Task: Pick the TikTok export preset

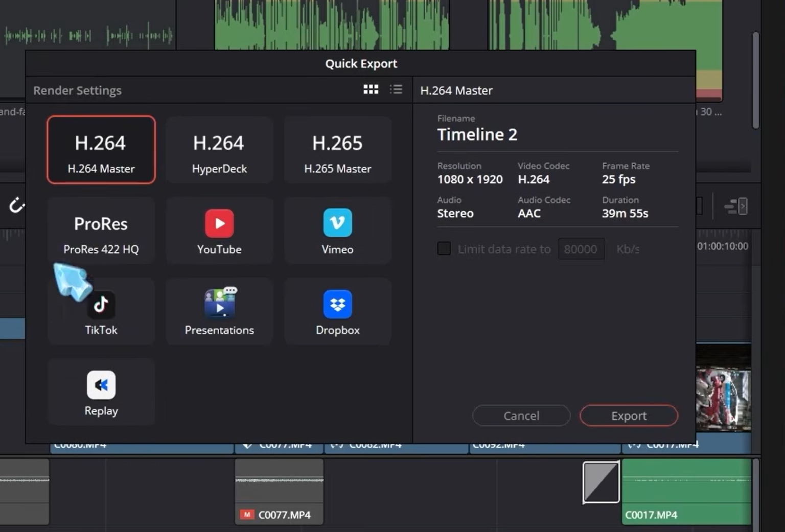Action: [x=101, y=311]
